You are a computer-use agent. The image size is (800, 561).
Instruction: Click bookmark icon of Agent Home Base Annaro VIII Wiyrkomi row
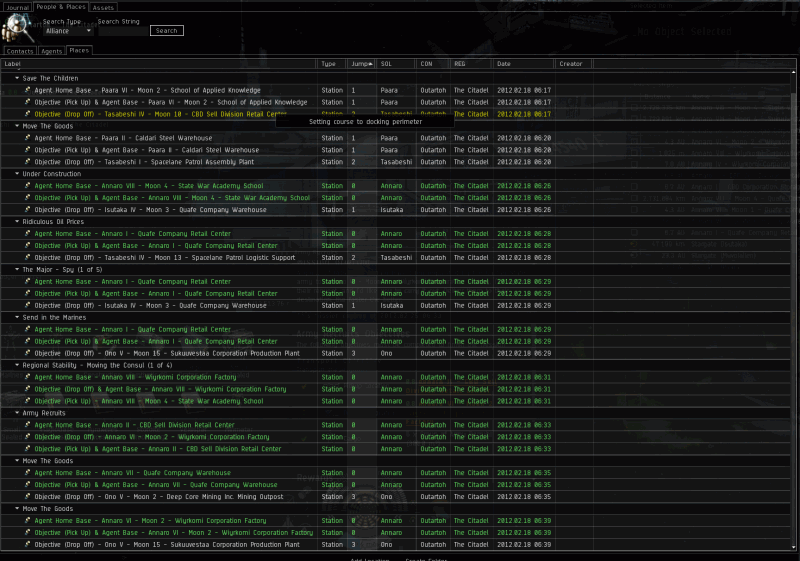[x=28, y=377]
